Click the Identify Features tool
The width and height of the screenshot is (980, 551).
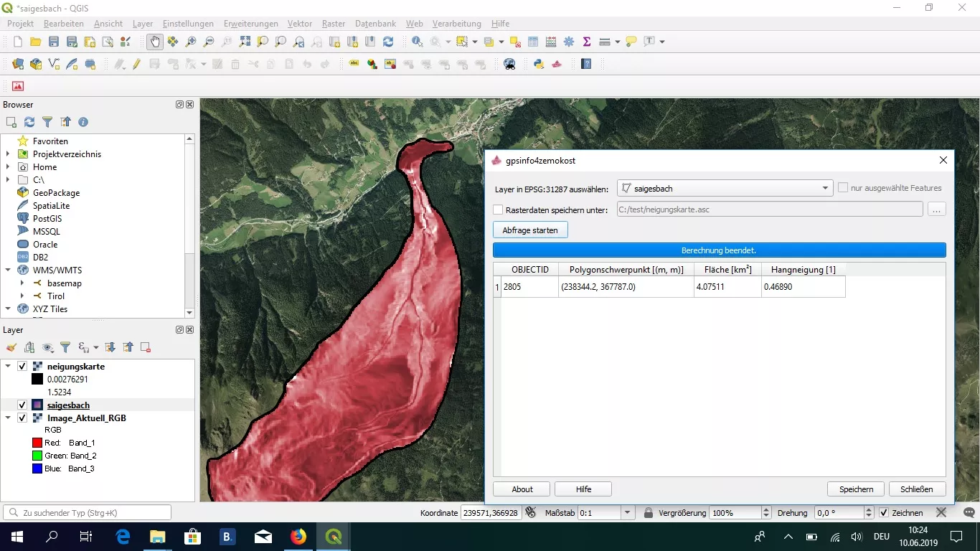tap(417, 42)
